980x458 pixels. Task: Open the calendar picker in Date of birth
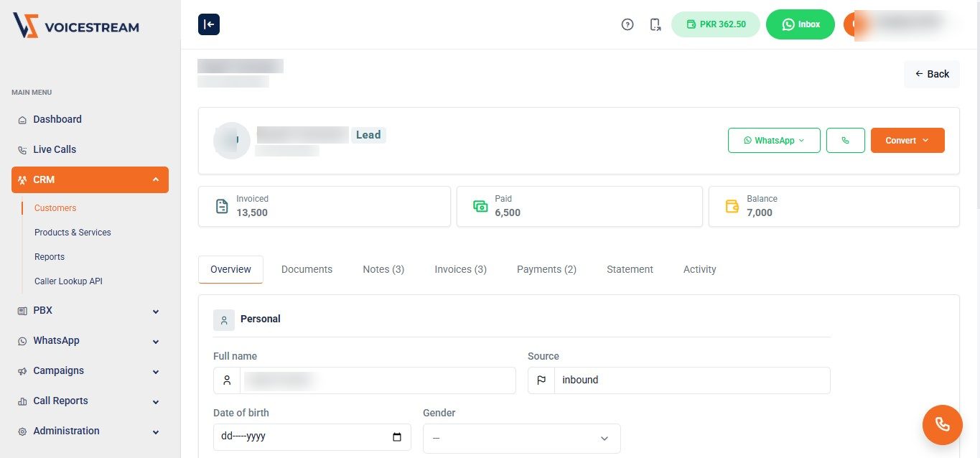click(397, 437)
